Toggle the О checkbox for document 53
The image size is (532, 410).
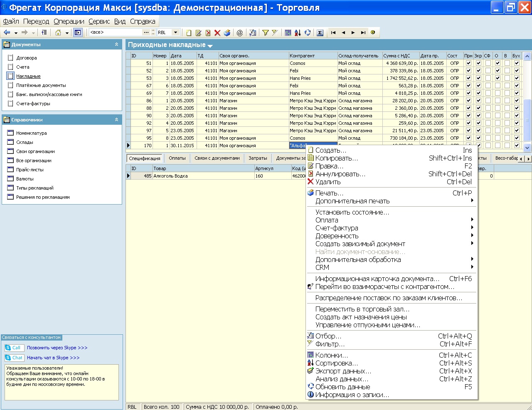pos(498,78)
